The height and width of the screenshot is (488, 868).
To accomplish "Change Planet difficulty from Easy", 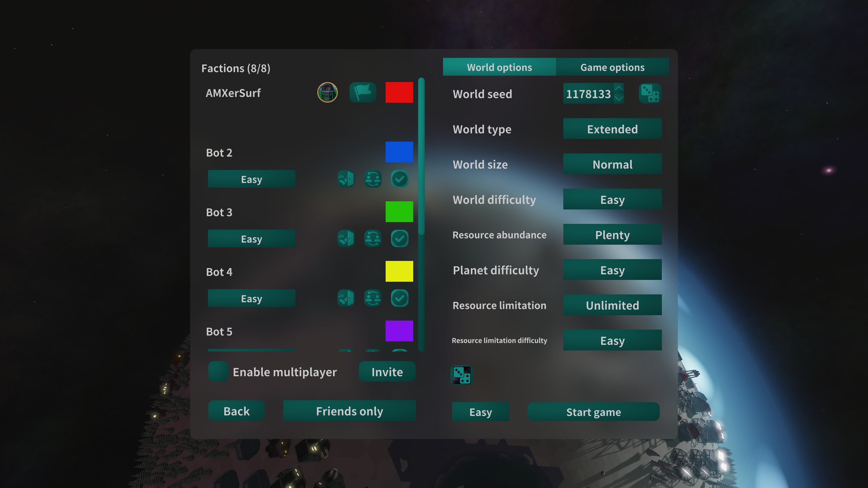I will (x=612, y=270).
